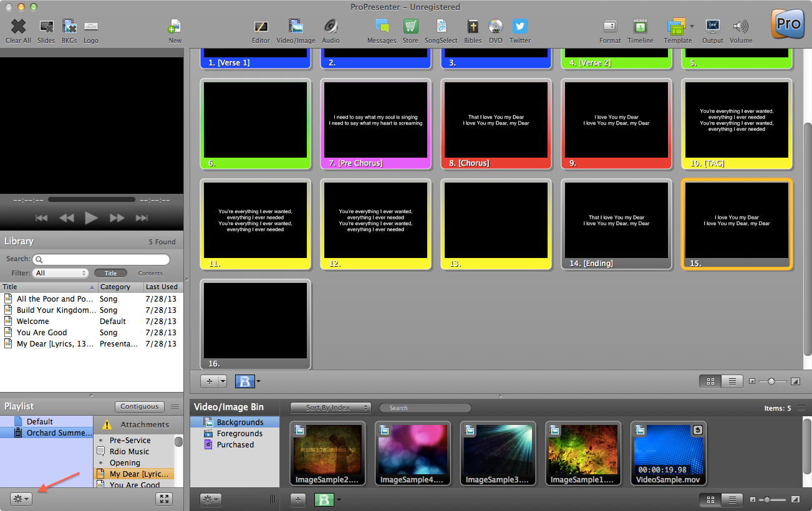812x511 pixels.
Task: Launch SongSelect from the toolbar
Action: point(442,26)
